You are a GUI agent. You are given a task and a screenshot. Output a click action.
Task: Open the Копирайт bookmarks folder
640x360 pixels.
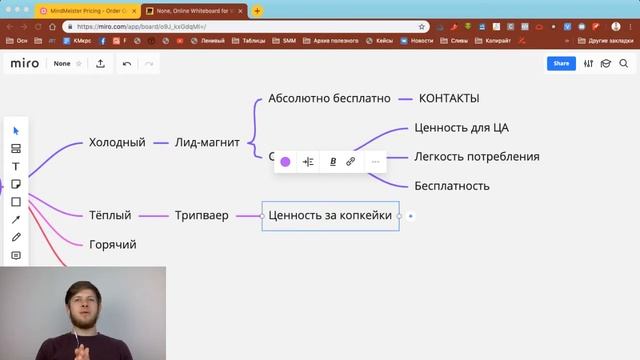pyautogui.click(x=493, y=41)
